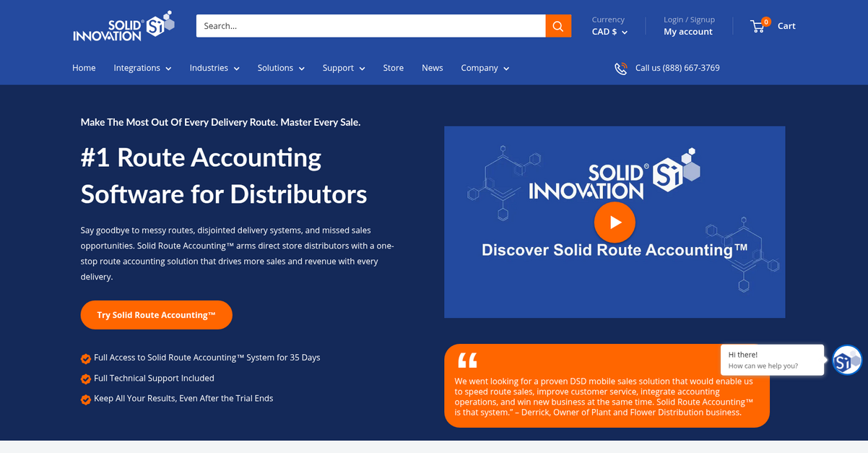
Task: Select the Integrations menu label
Action: tap(137, 68)
